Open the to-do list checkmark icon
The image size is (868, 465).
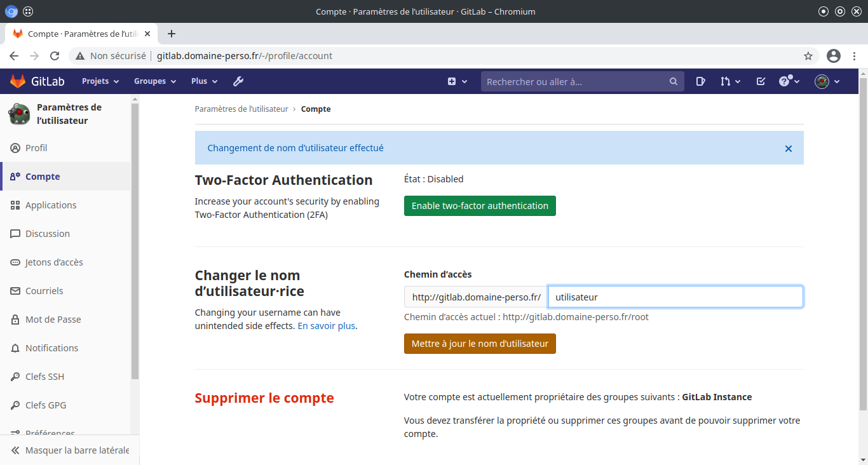coord(761,81)
